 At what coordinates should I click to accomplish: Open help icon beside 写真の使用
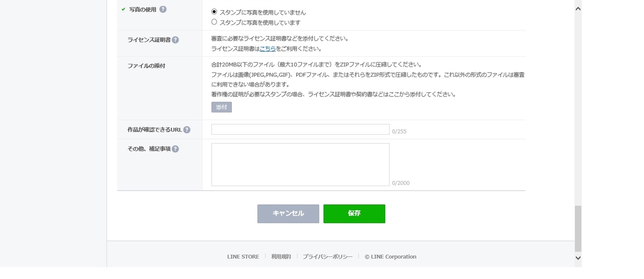pyautogui.click(x=163, y=9)
